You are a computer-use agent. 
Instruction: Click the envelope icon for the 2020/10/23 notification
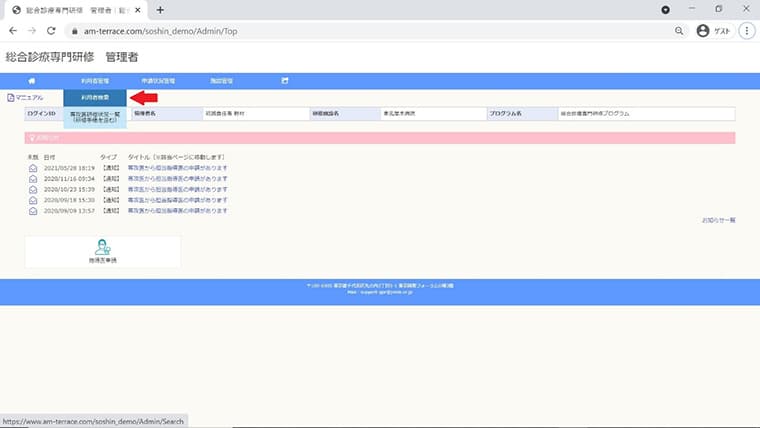(32, 190)
